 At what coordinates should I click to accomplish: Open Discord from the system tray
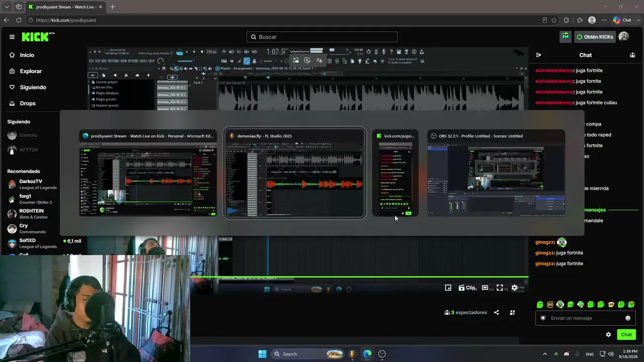point(567,354)
